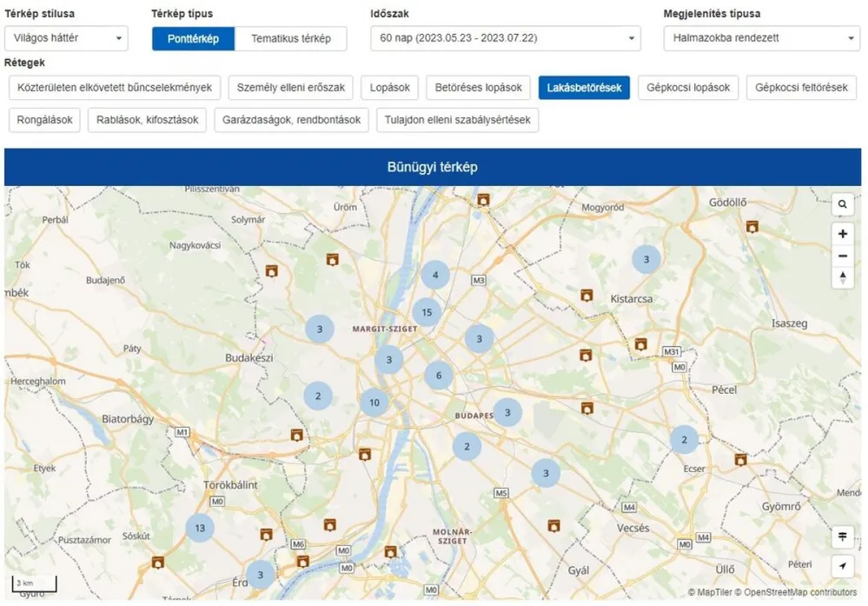868x606 pixels.
Task: Toggle the Lakásbetörések layer off
Action: [584, 88]
